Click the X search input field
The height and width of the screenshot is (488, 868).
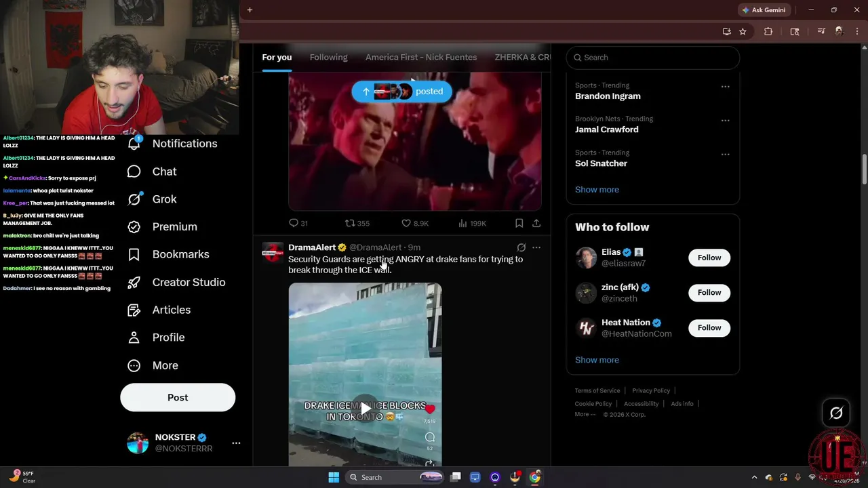point(652,58)
